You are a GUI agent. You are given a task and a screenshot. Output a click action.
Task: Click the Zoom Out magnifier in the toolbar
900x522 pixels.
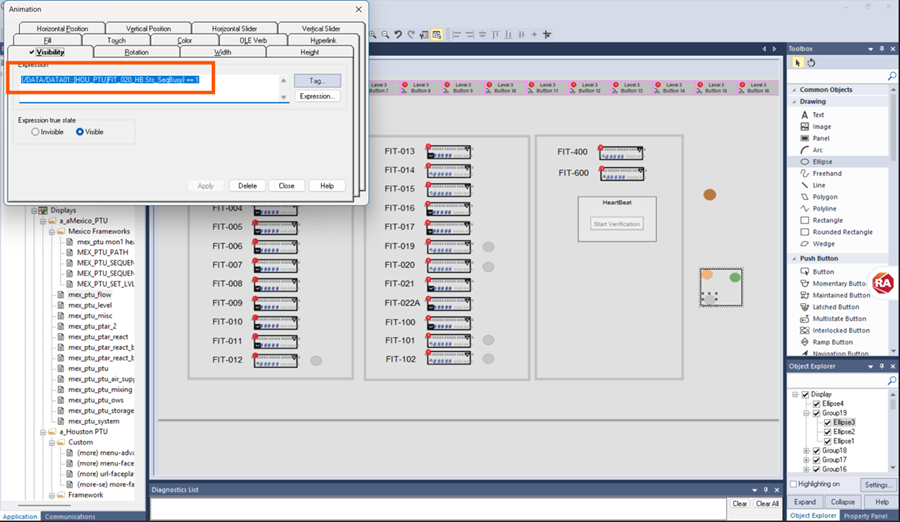(385, 35)
